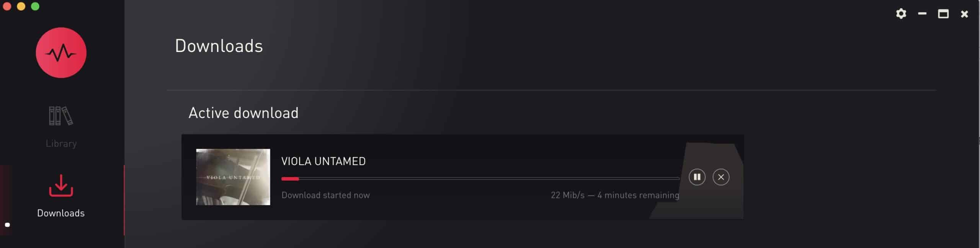Click the Active download section heading
Viewport: 980px width, 248px height.
[243, 113]
